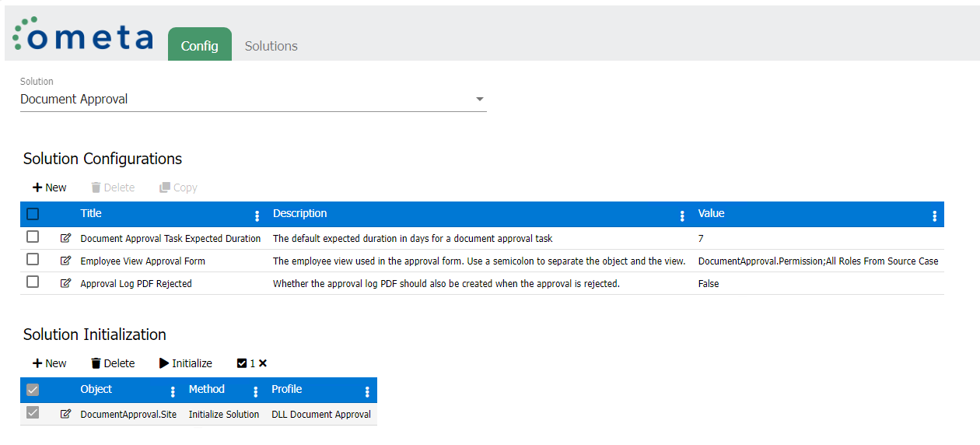Edit the DocumentApproval.Site initialization entry

pos(65,414)
